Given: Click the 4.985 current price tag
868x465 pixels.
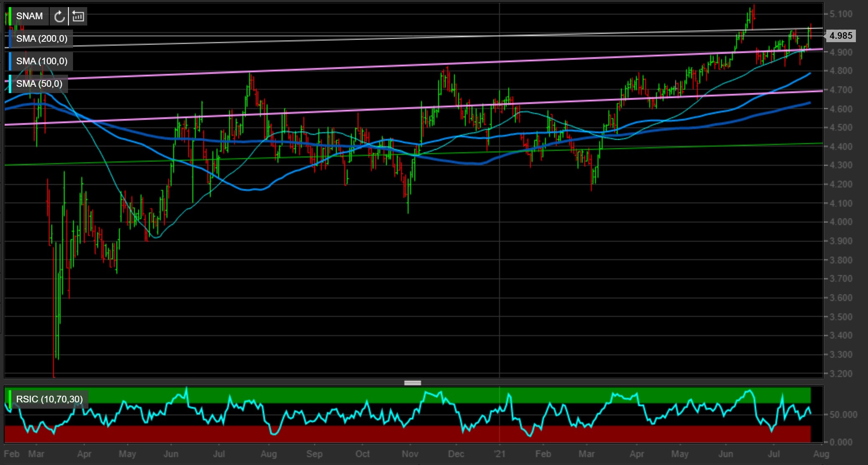Looking at the screenshot, I should pyautogui.click(x=840, y=36).
